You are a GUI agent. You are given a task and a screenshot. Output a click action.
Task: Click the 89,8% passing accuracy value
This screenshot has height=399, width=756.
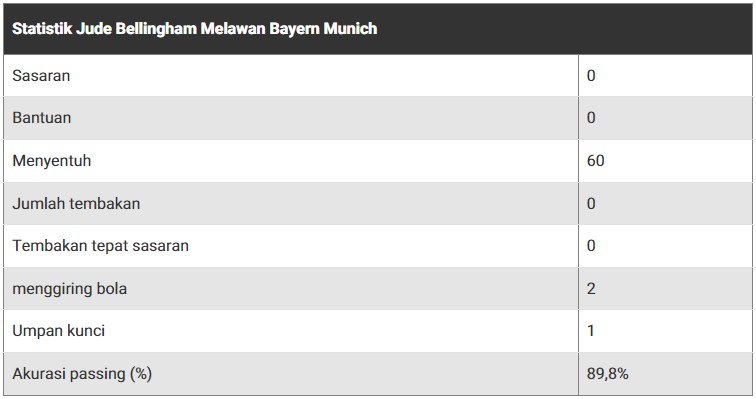click(608, 373)
